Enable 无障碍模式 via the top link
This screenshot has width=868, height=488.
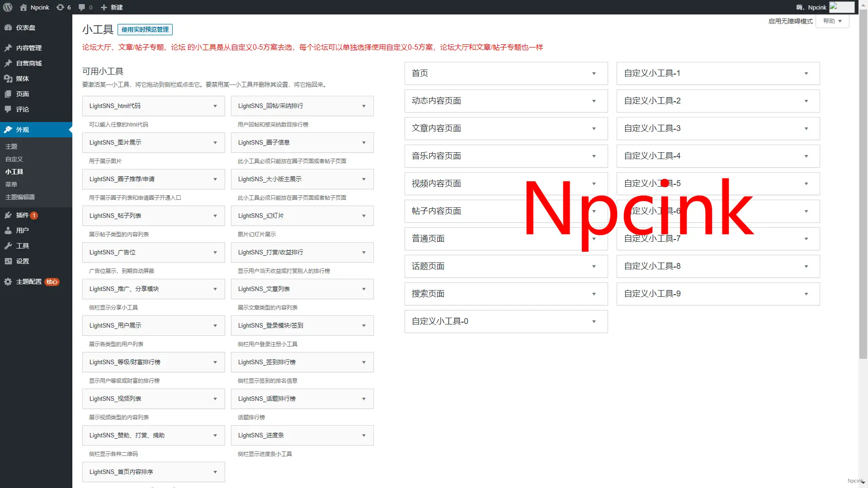click(x=790, y=21)
